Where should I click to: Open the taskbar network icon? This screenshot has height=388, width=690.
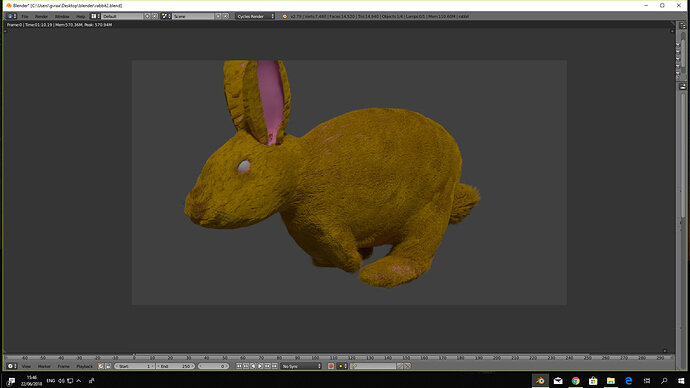click(x=70, y=381)
